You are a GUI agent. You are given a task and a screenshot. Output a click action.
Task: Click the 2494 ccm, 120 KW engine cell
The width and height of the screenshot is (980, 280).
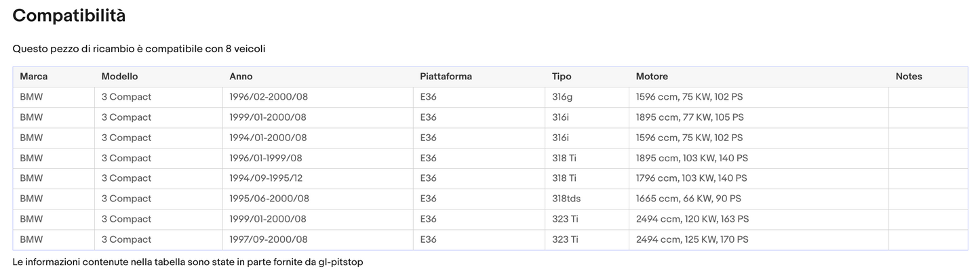point(692,219)
